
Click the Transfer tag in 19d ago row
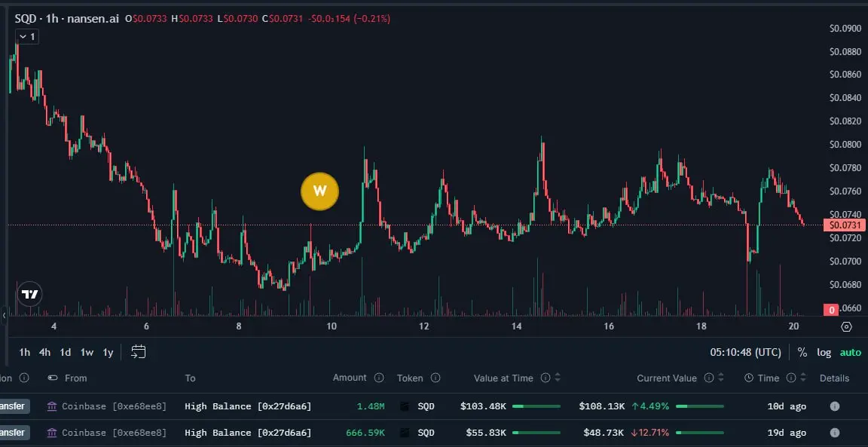pos(14,433)
